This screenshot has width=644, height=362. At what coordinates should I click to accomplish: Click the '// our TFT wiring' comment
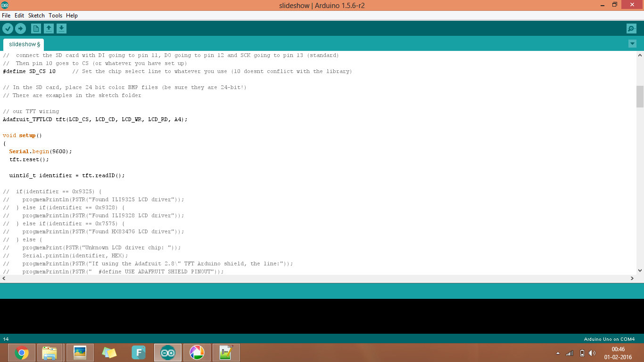tap(31, 111)
